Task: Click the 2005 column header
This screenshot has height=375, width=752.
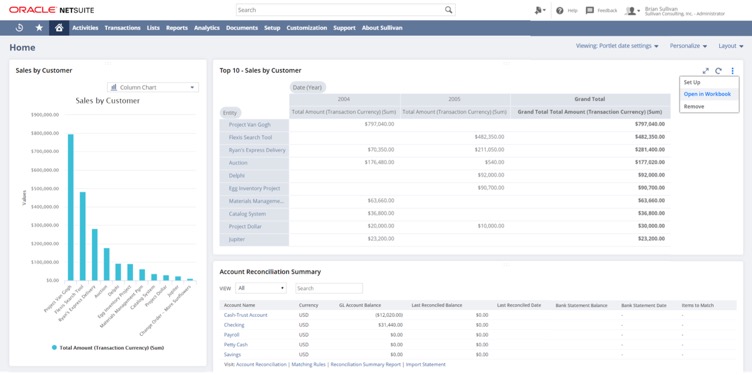Action: point(455,99)
